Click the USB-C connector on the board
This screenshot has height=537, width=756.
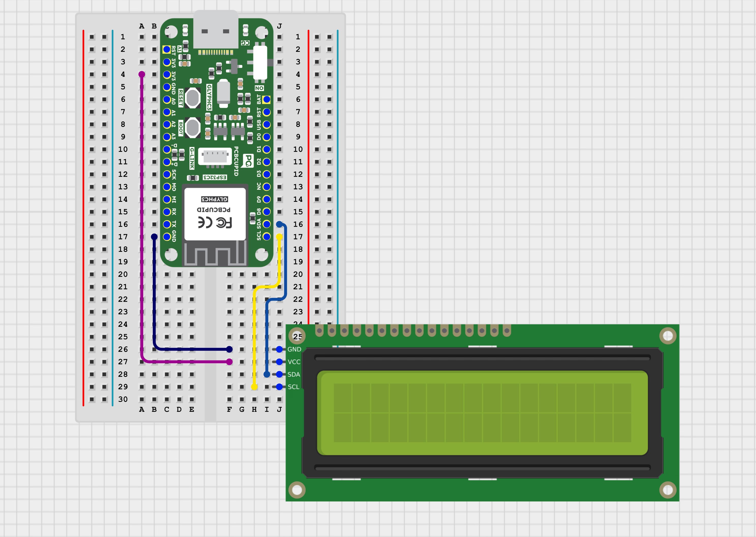pos(215,30)
